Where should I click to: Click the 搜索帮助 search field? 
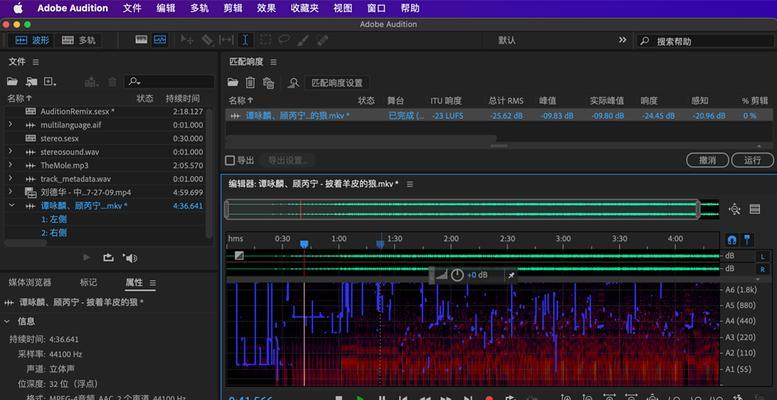(x=707, y=42)
